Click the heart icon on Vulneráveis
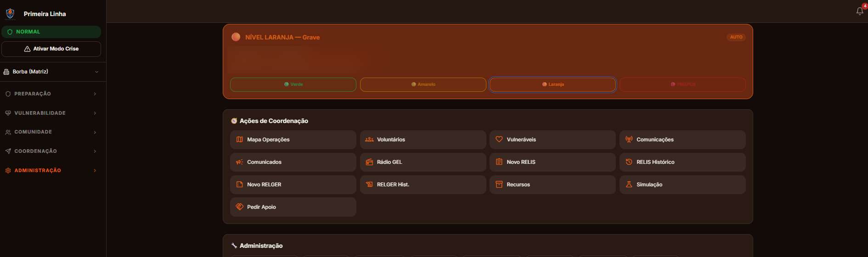868x257 pixels. pyautogui.click(x=499, y=140)
